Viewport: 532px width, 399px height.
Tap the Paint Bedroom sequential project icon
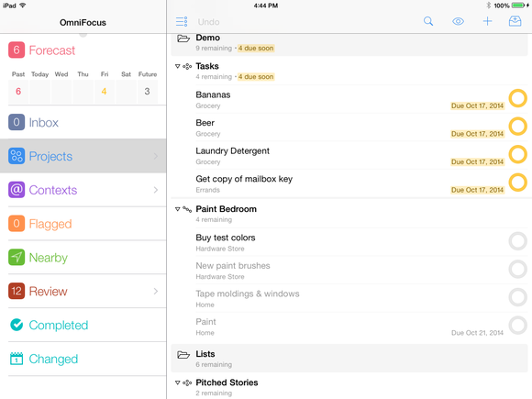click(187, 209)
